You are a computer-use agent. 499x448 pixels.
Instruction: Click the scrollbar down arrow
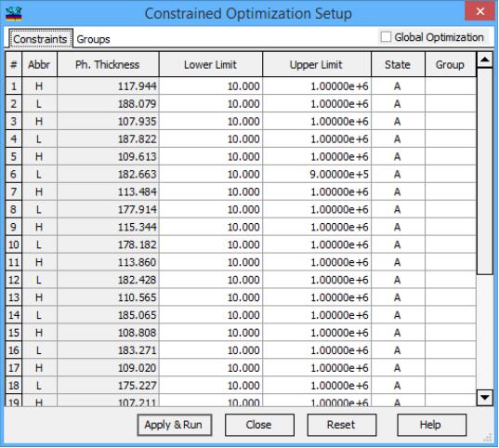[x=485, y=398]
